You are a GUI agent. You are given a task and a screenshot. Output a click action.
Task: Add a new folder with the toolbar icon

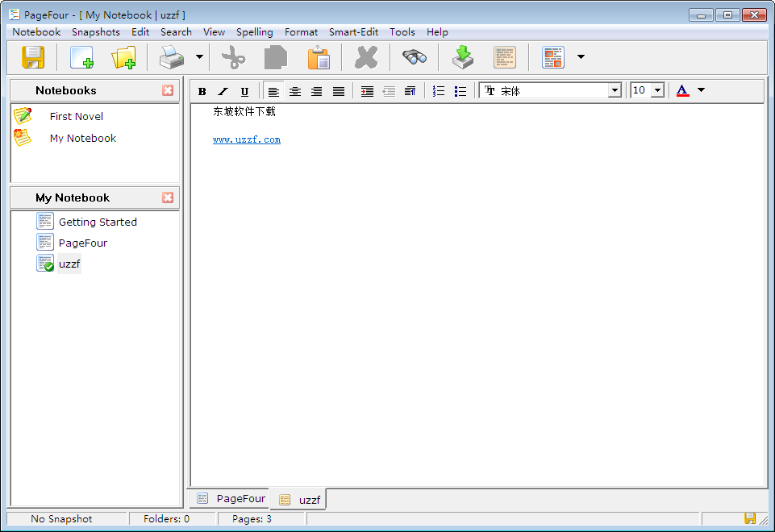pyautogui.click(x=123, y=57)
